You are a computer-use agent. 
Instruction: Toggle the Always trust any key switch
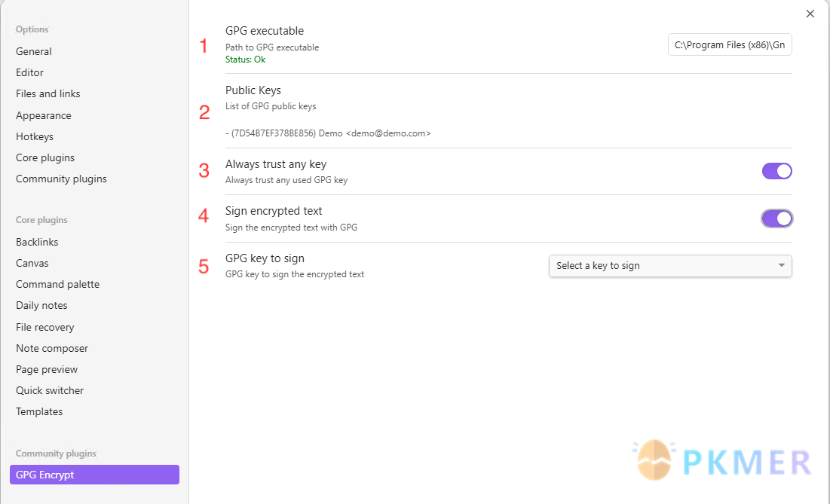point(776,171)
